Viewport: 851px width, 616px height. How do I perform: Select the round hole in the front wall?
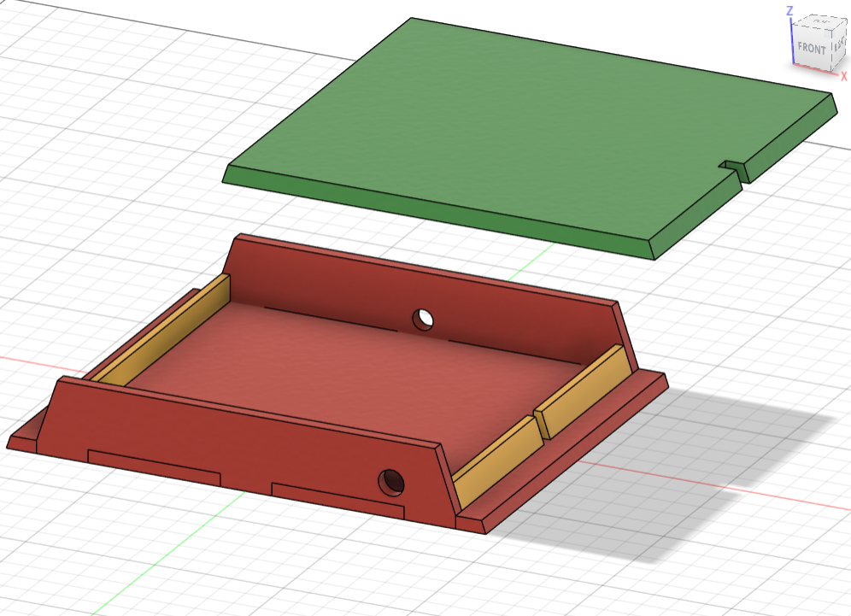click(391, 482)
